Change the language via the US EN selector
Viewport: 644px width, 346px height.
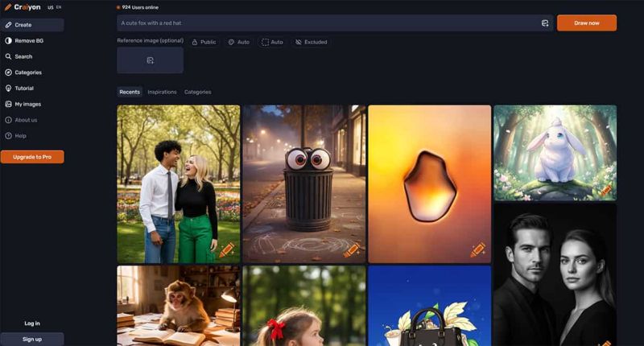(x=55, y=7)
